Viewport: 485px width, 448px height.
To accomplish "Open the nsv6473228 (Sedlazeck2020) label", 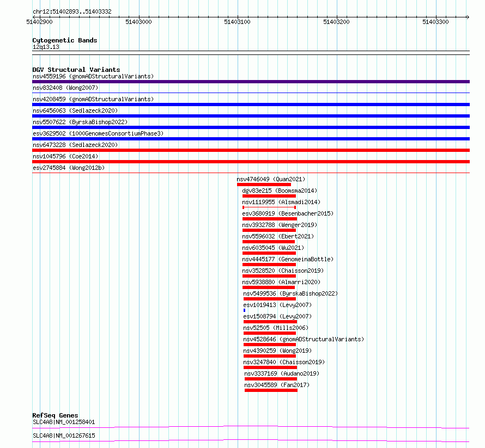I will [75, 145].
